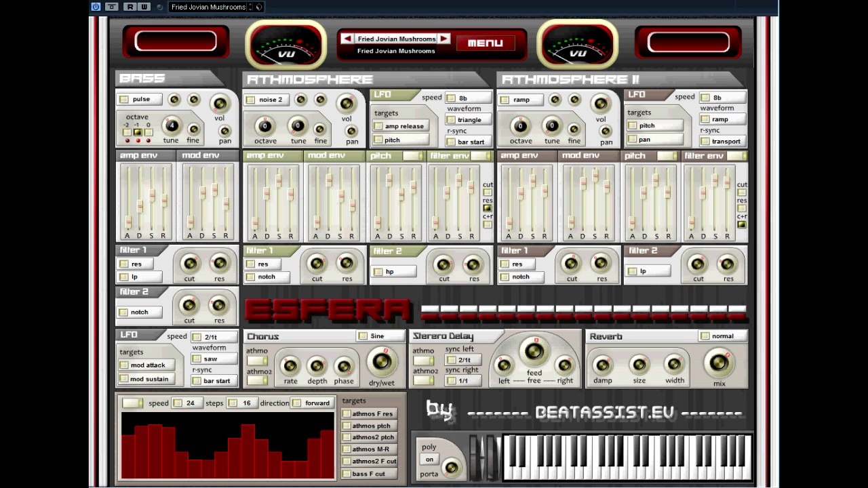Click the Stereo Delay feed knob
The width and height of the screenshot is (868, 488).
click(x=534, y=351)
